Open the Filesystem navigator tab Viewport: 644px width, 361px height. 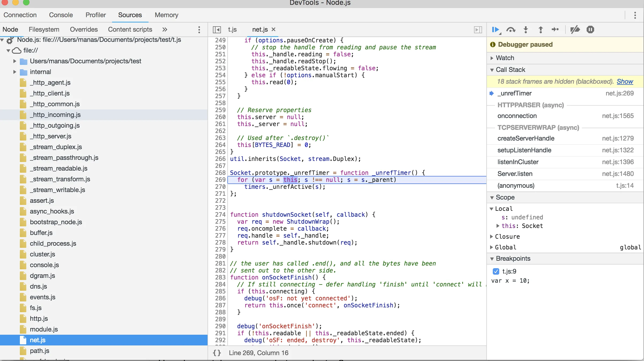pyautogui.click(x=44, y=30)
